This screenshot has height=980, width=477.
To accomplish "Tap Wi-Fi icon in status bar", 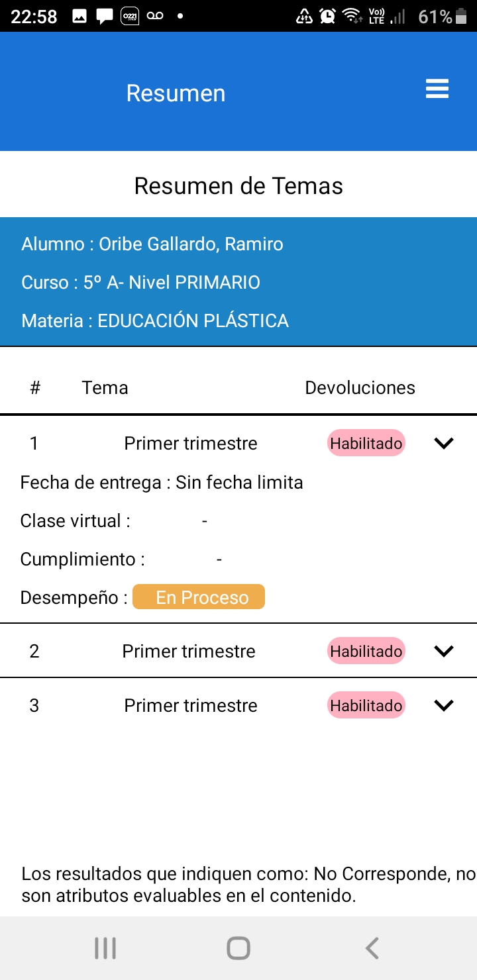I will tap(350, 17).
